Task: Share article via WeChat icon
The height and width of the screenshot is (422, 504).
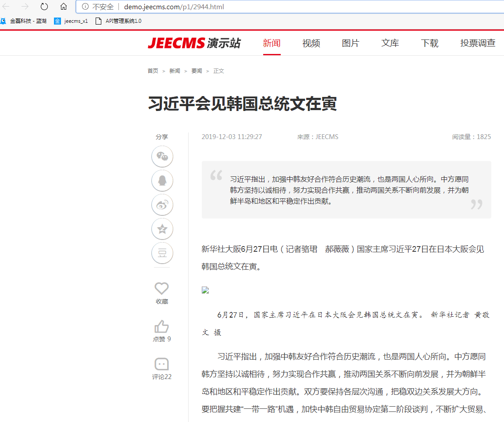Action: pyautogui.click(x=162, y=157)
